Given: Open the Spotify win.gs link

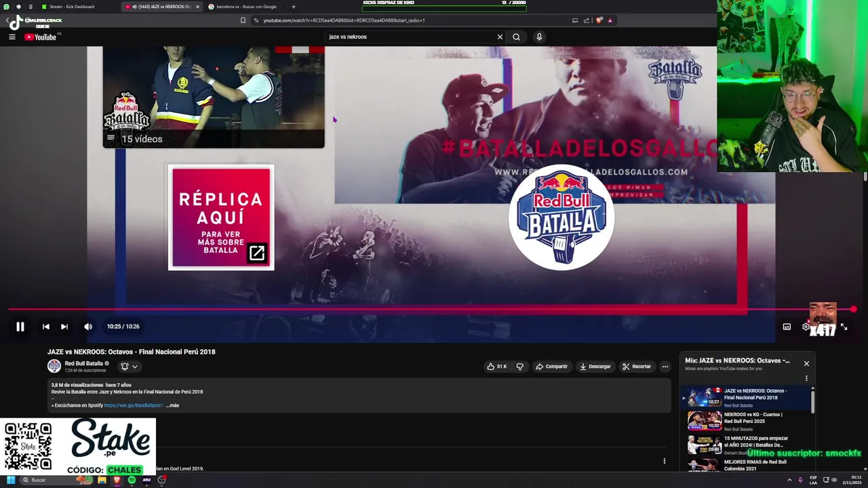Looking at the screenshot, I should click(133, 405).
